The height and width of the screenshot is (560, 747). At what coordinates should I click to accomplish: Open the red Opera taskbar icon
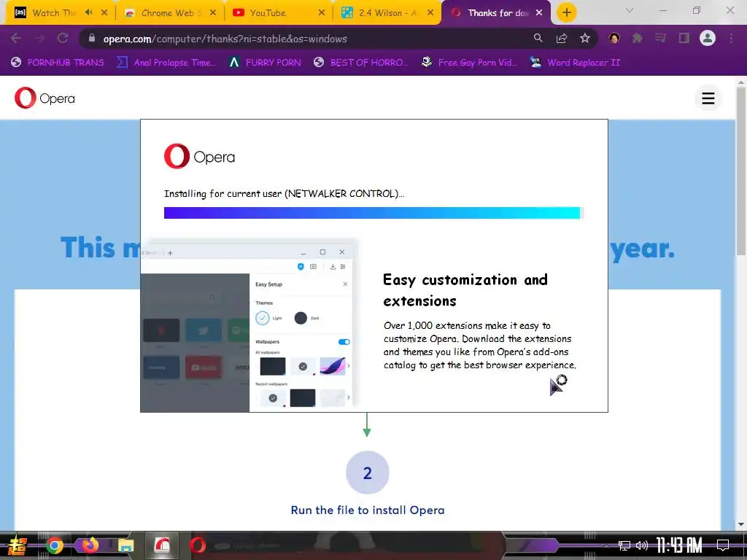(x=197, y=545)
